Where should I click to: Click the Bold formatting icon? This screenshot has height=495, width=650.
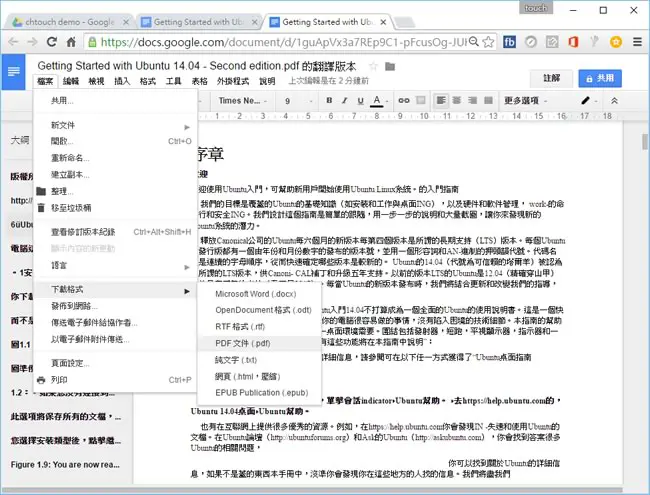tap(329, 100)
